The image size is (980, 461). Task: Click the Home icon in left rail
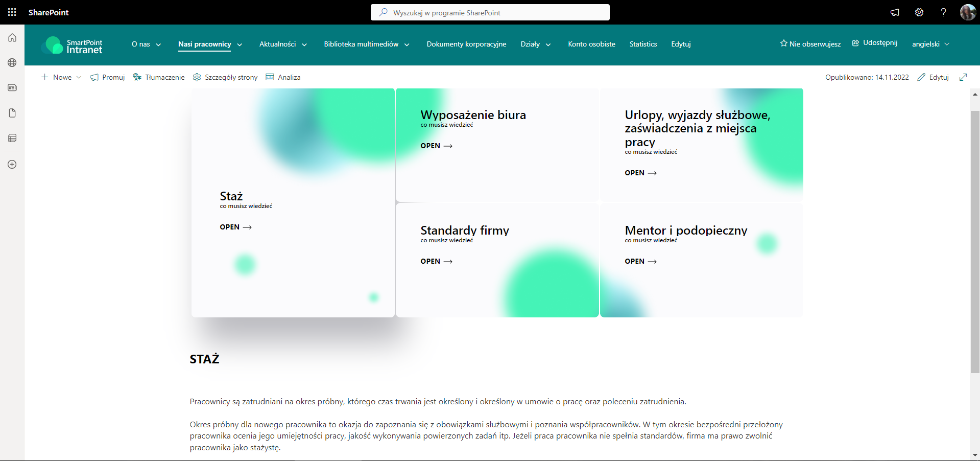(x=12, y=38)
